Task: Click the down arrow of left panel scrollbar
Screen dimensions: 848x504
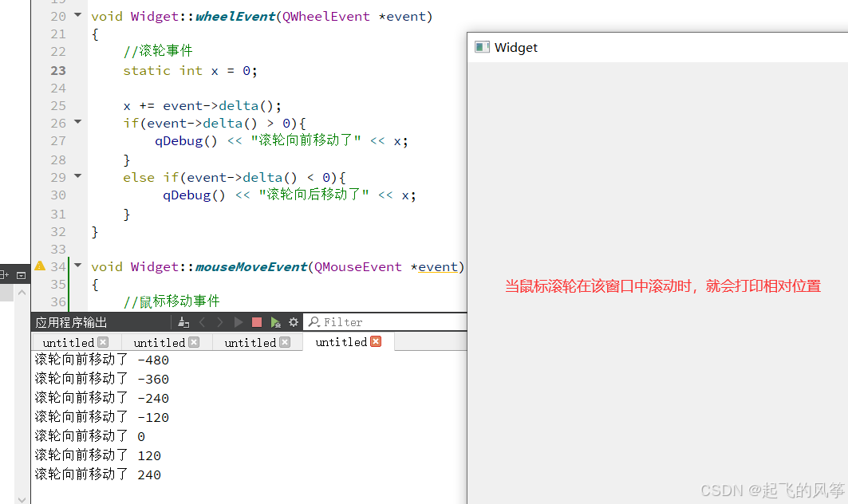Action: (22, 499)
